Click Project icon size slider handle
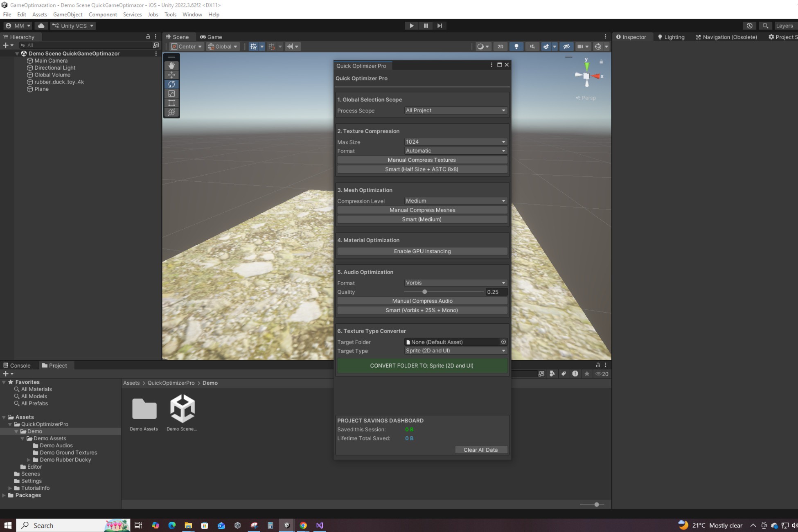798x532 pixels. point(597,505)
